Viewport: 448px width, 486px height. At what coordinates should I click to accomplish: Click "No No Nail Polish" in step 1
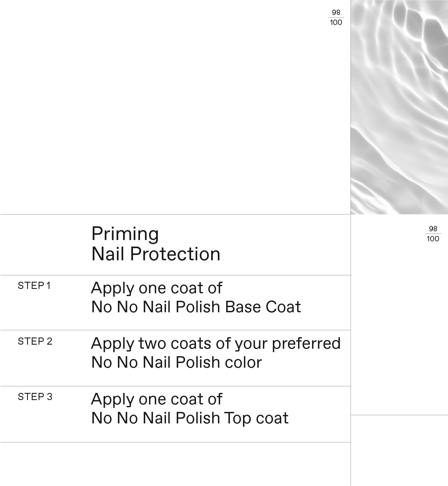pos(156,307)
